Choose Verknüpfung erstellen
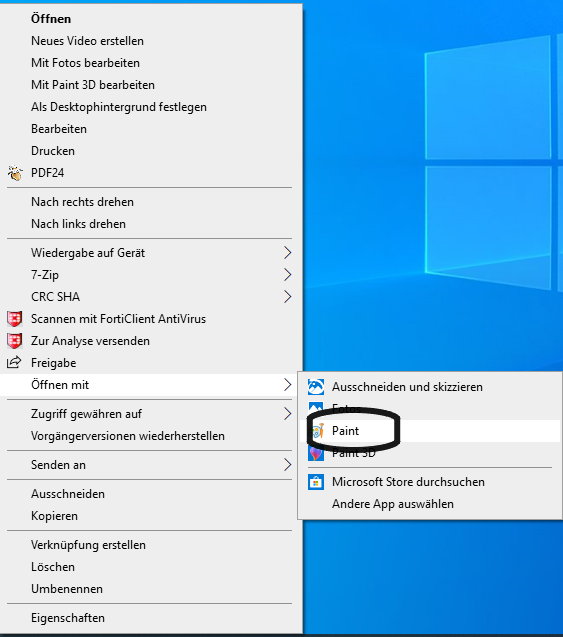The height and width of the screenshot is (637, 563). click(151, 545)
